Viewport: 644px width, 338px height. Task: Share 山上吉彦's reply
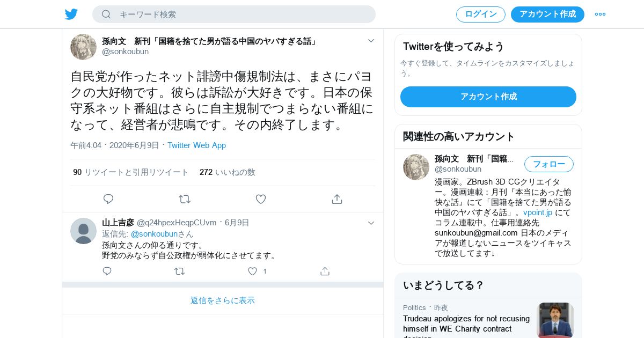(x=325, y=271)
